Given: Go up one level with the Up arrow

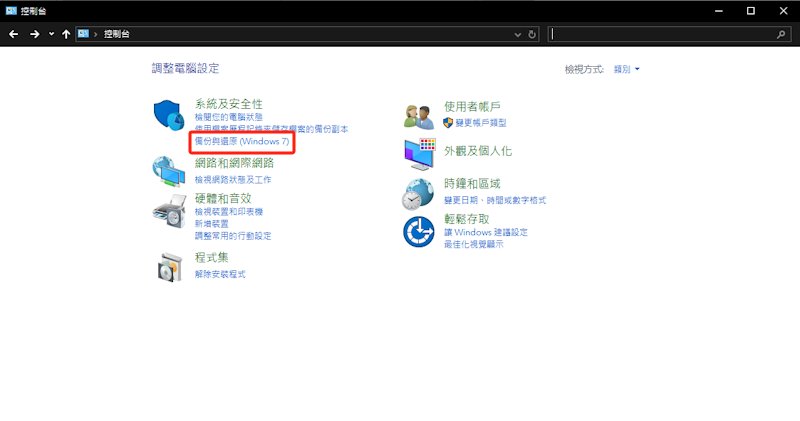Looking at the screenshot, I should (66, 34).
